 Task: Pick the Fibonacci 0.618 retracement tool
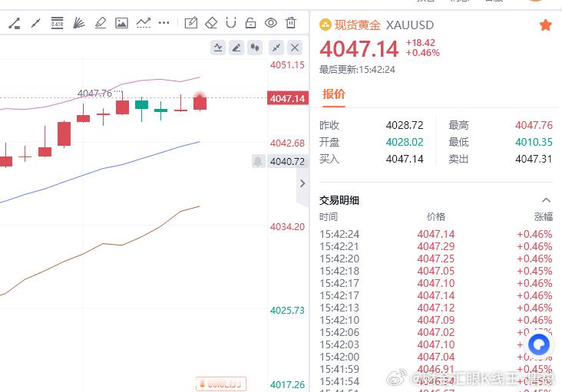point(58,23)
